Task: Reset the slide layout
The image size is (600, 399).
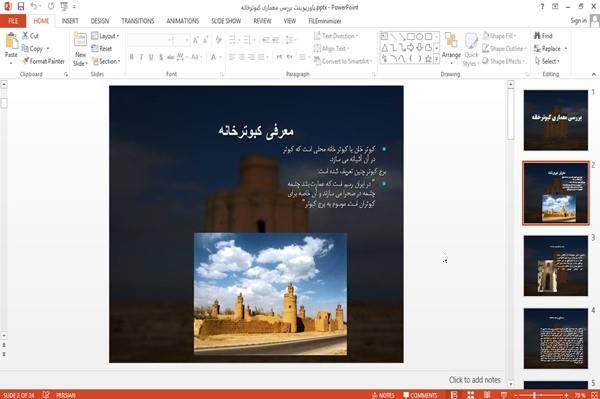Action: point(102,49)
